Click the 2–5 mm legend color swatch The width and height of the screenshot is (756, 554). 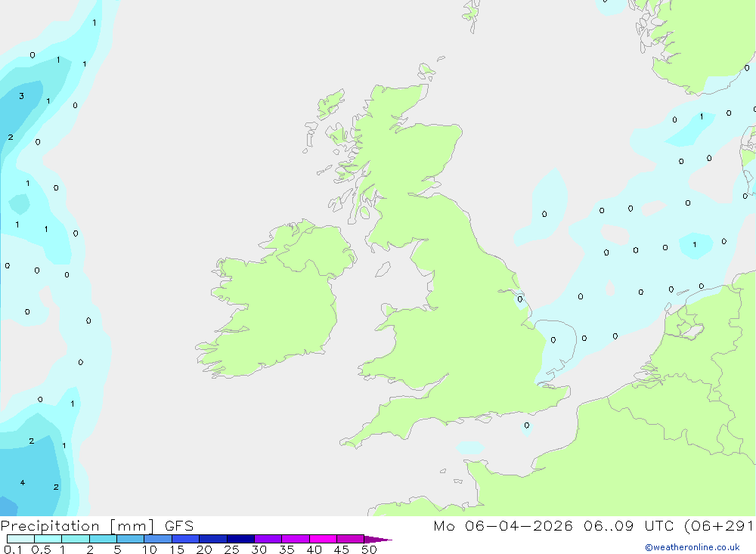103,539
